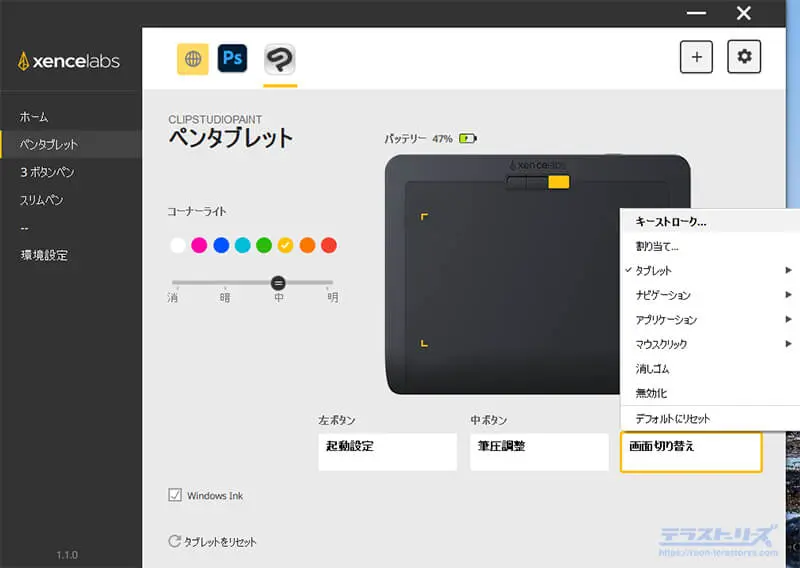Set brightness to 明 (bright) mark
Viewport: 800px width, 568px height.
point(333,297)
